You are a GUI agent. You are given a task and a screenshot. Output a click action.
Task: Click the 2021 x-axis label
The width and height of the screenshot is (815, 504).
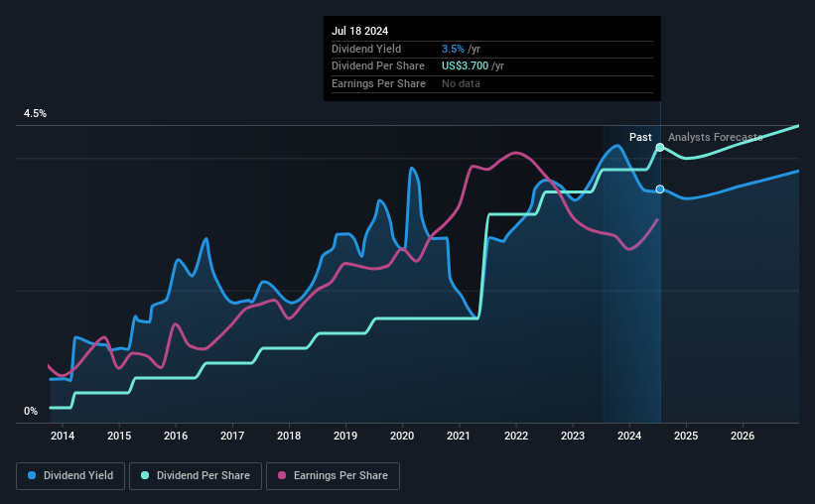point(459,436)
